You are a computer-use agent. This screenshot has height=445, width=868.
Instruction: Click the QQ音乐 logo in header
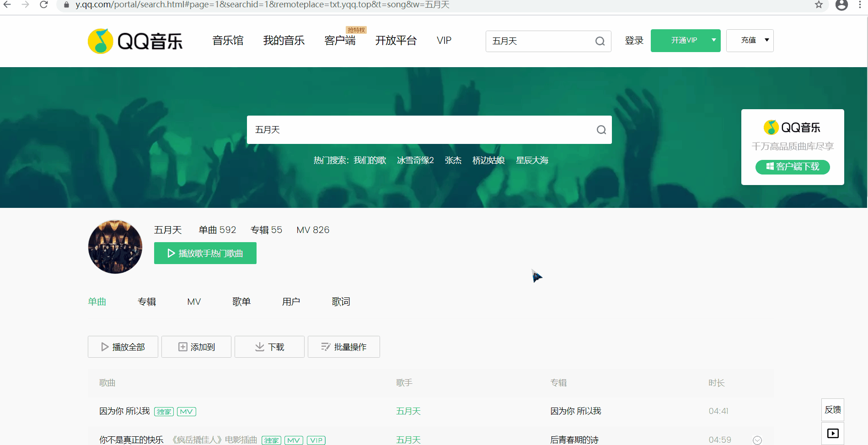click(x=135, y=41)
